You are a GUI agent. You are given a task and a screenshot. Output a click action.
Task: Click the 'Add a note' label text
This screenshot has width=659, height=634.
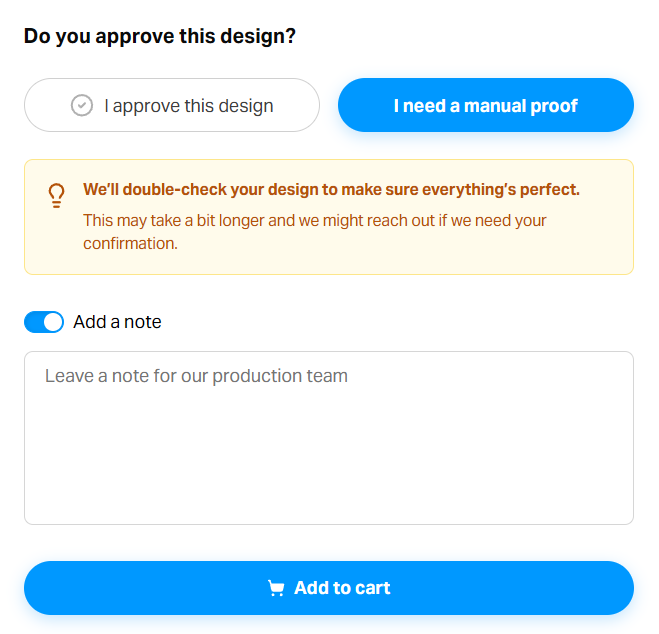pos(117,322)
